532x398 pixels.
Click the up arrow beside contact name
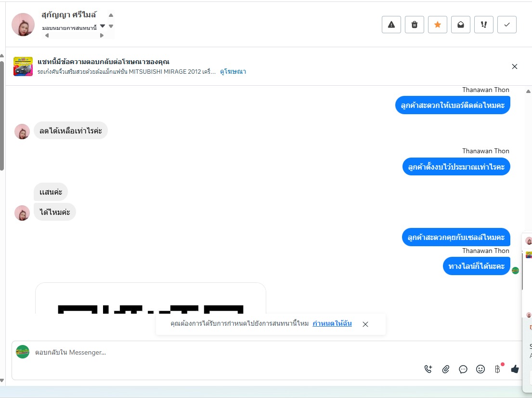coord(111,15)
